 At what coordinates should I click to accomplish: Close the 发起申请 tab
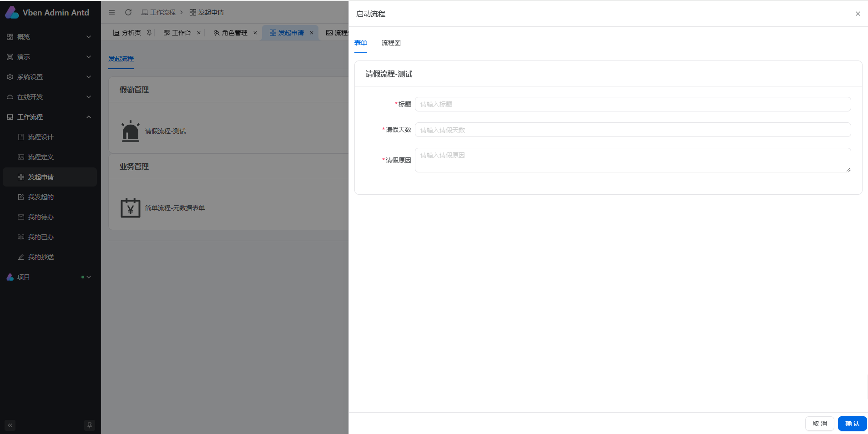[x=312, y=33]
